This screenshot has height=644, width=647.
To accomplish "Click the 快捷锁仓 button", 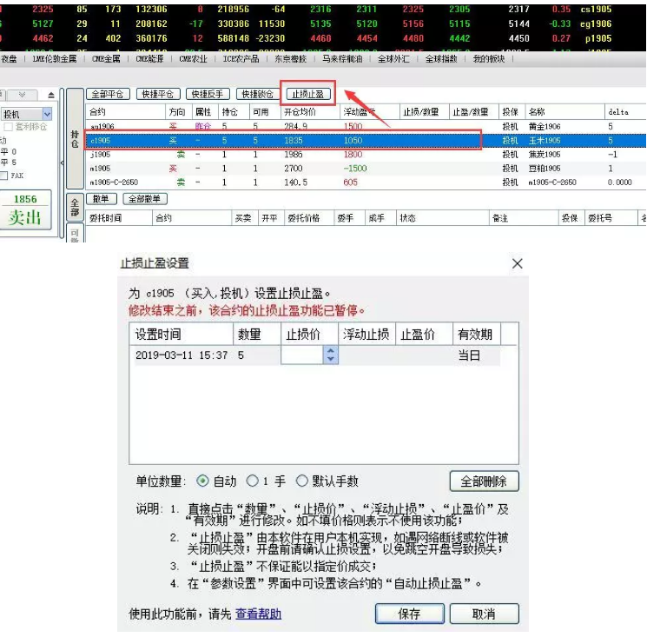I will tap(257, 94).
